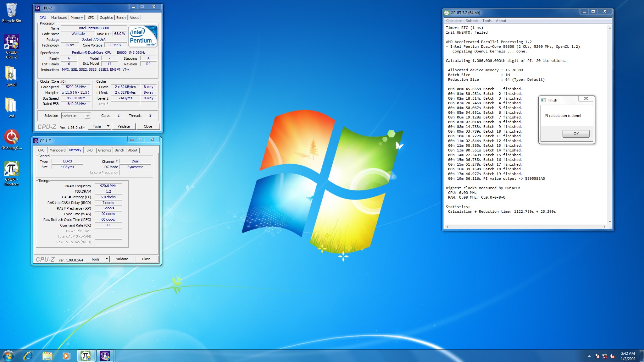Open the Socket #1 selection dropdown

[75, 116]
